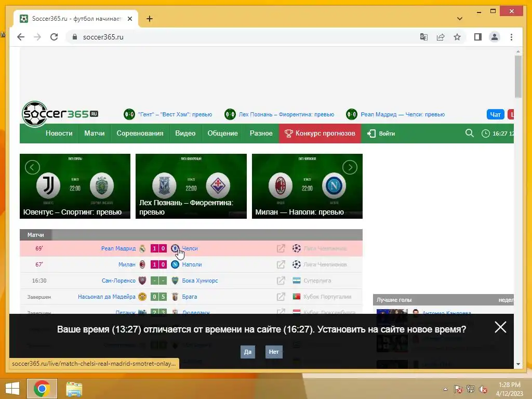Reload the soccer365.ru page

coord(54,37)
